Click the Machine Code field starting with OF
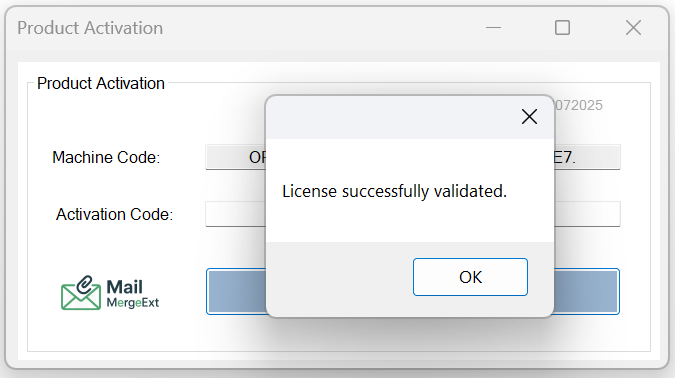675x378 pixels. coord(236,157)
